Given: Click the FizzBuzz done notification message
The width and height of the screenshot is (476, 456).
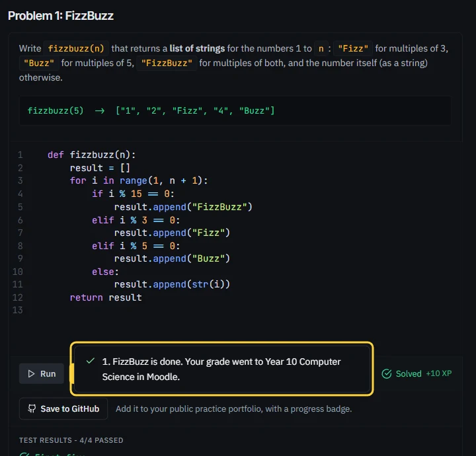Looking at the screenshot, I should [221, 369].
